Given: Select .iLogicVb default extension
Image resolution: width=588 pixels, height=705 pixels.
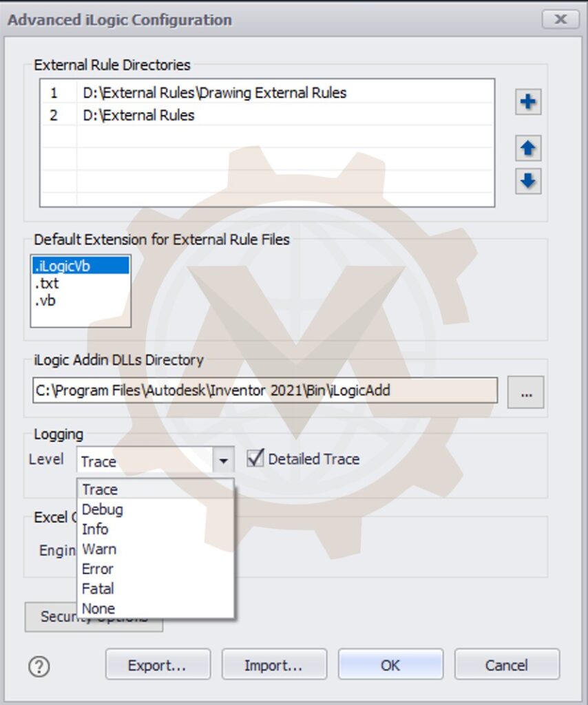Looking at the screenshot, I should coord(81,266).
